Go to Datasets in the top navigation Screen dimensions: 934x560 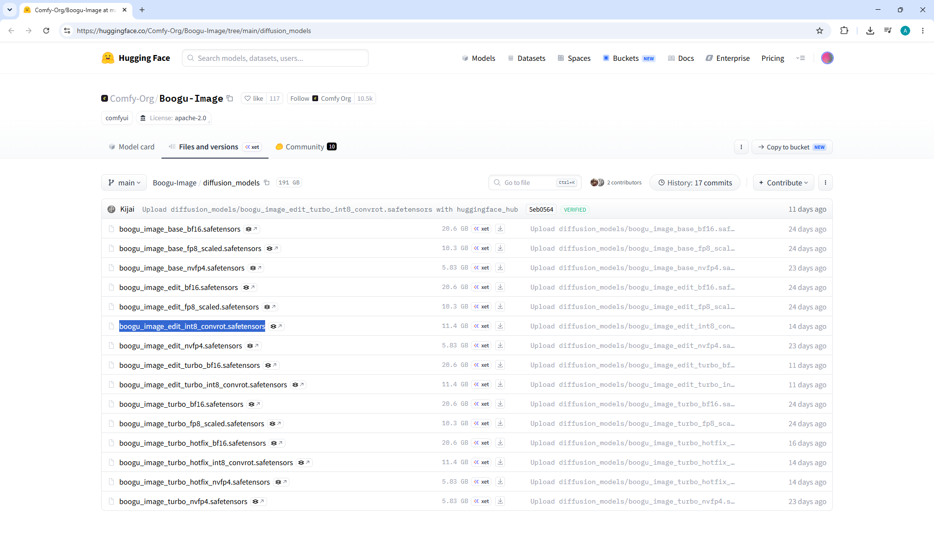coord(526,58)
